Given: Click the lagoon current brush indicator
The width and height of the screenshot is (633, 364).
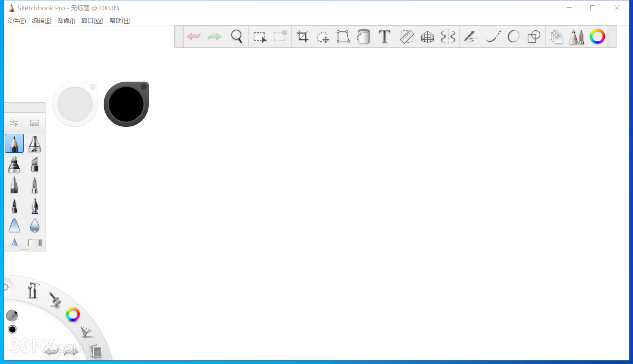Looking at the screenshot, I should point(12,315).
